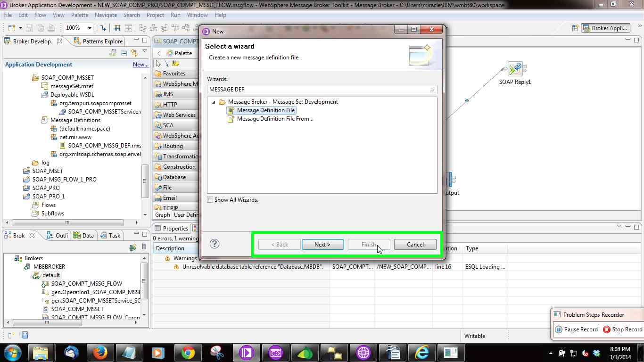Clear the wizard filter text icon
Screen dimensions: 644x362
[433, 90]
